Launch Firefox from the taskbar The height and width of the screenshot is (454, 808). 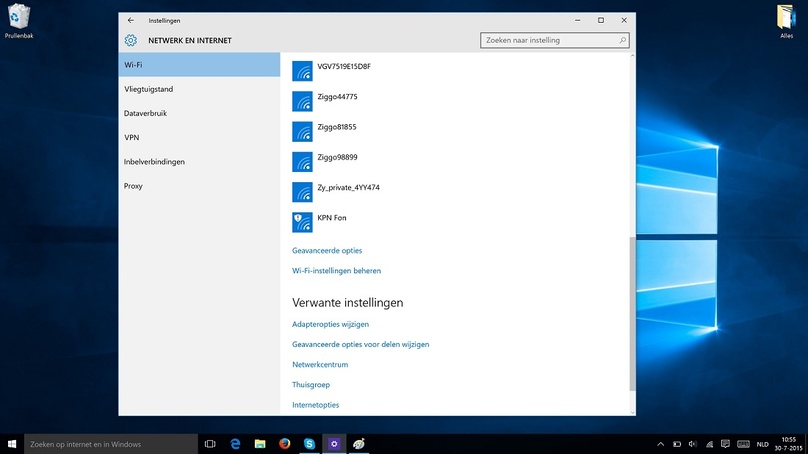pyautogui.click(x=284, y=444)
